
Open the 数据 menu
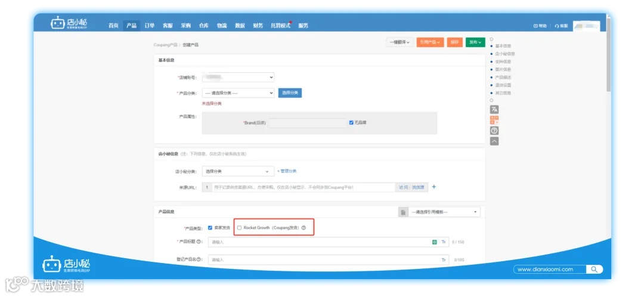point(240,26)
